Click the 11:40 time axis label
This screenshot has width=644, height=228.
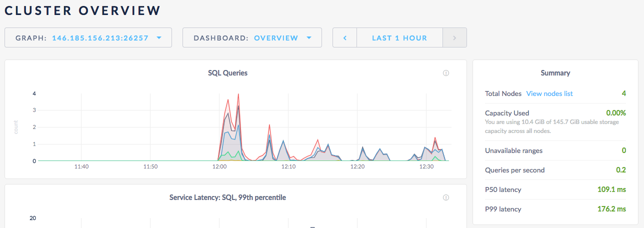81,166
